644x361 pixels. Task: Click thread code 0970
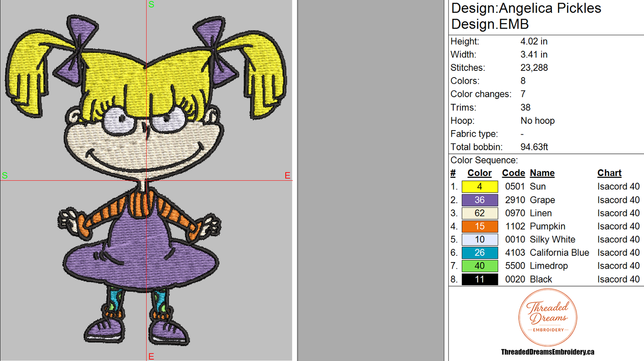[x=515, y=213]
